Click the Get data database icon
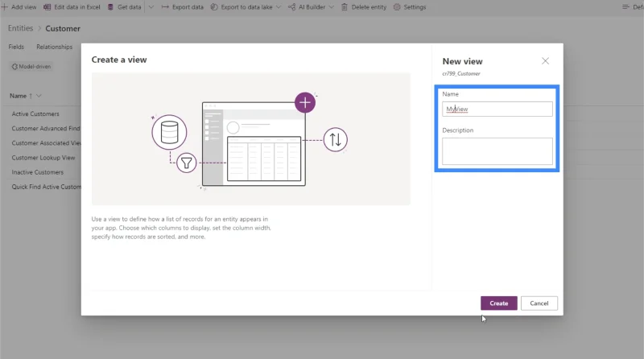 110,7
